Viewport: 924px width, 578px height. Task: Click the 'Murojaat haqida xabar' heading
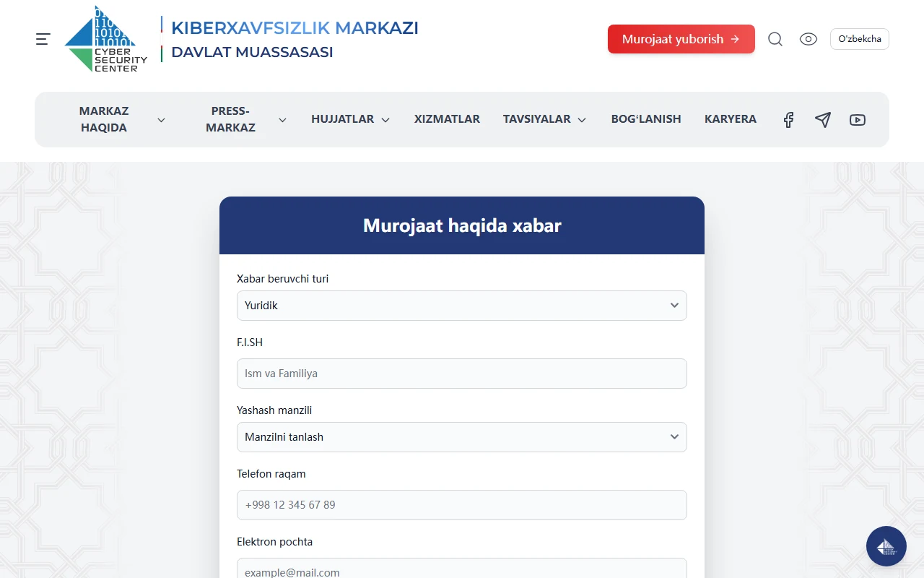pyautogui.click(x=462, y=225)
